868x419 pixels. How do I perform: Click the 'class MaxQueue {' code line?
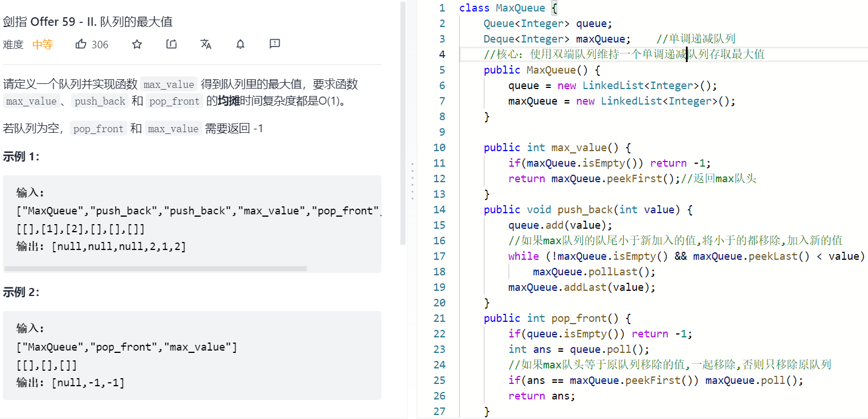click(508, 8)
